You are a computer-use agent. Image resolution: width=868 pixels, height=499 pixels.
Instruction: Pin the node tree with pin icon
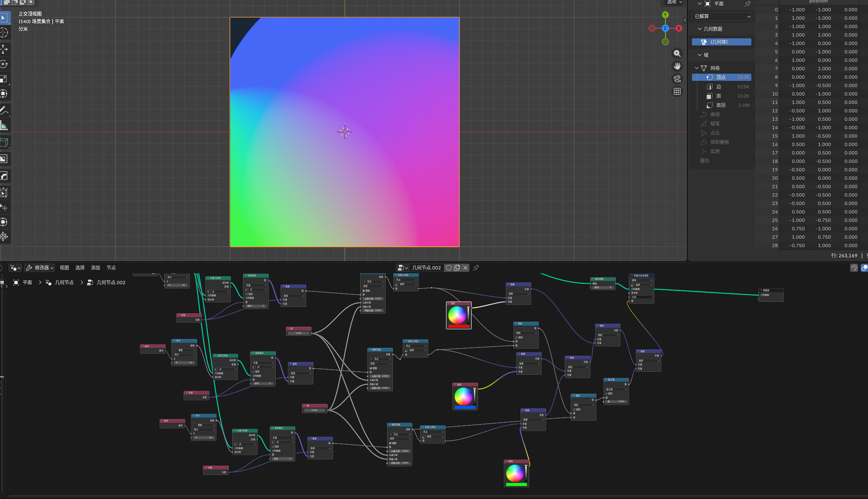point(476,268)
